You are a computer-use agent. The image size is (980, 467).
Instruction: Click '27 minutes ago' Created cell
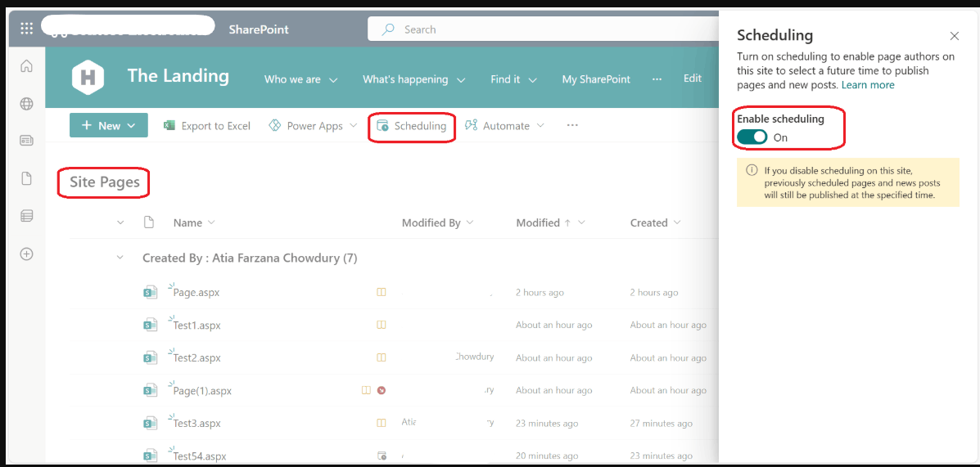point(662,423)
